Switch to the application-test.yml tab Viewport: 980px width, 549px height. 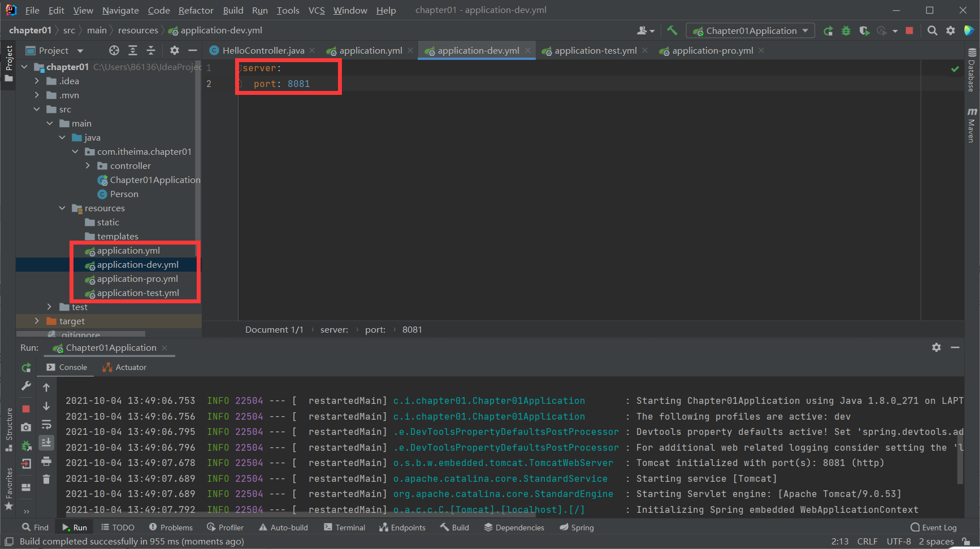coord(595,50)
